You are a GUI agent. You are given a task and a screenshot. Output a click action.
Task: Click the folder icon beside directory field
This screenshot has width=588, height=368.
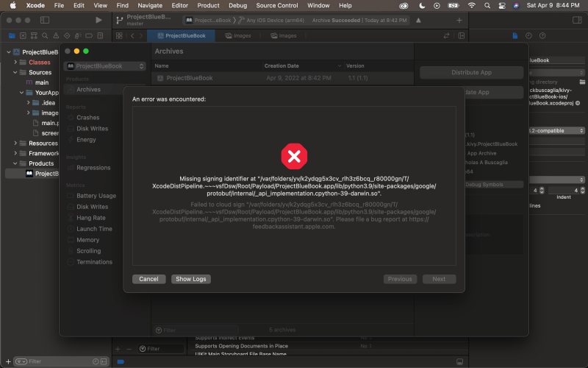coord(582,82)
